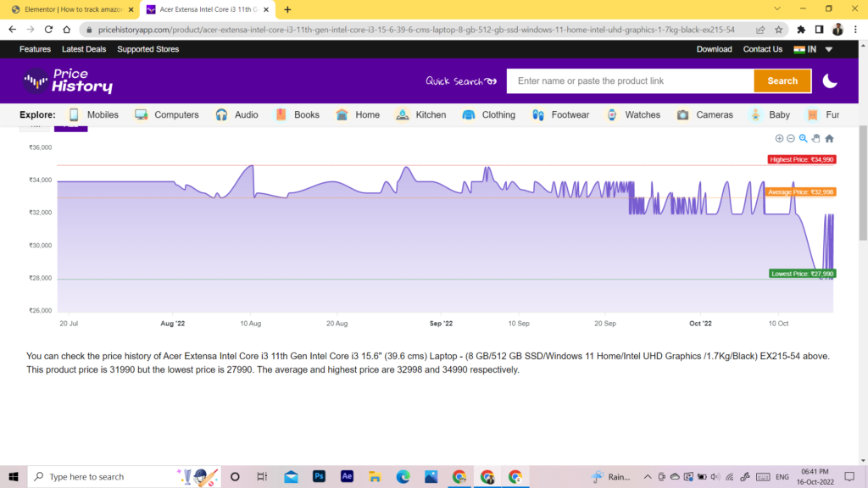Screen dimensions: 868x488
Task: Open the Windows Start menu
Action: (x=14, y=476)
